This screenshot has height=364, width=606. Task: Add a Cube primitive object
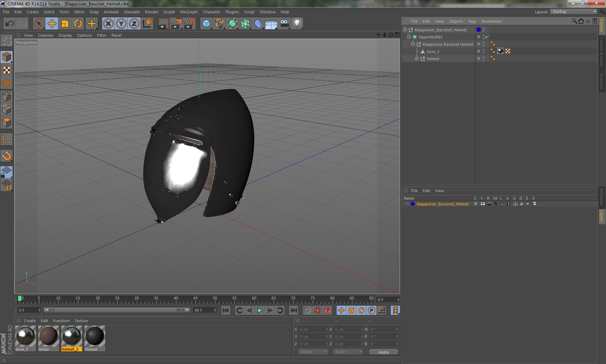tap(206, 24)
